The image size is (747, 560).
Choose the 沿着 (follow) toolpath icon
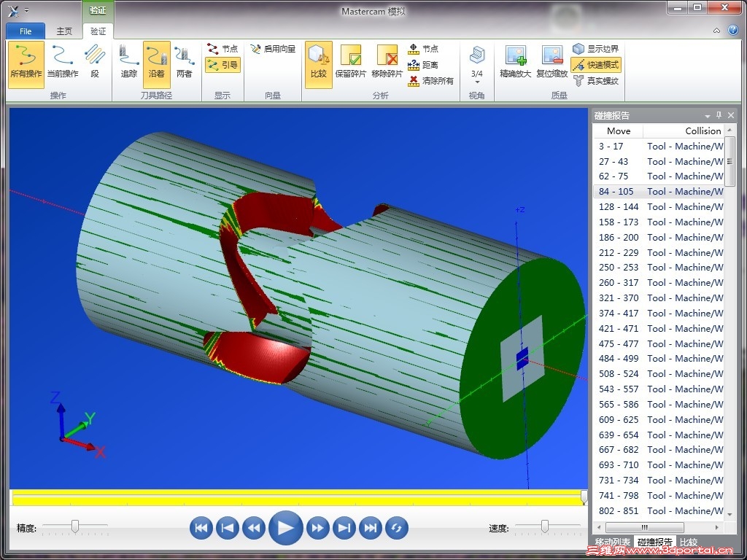tap(156, 65)
